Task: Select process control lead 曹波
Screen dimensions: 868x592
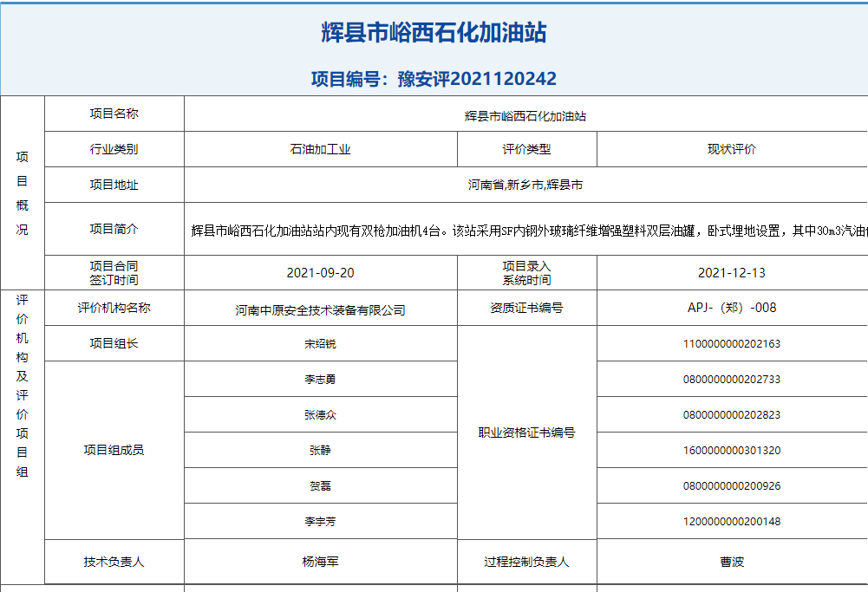Action: click(x=732, y=562)
